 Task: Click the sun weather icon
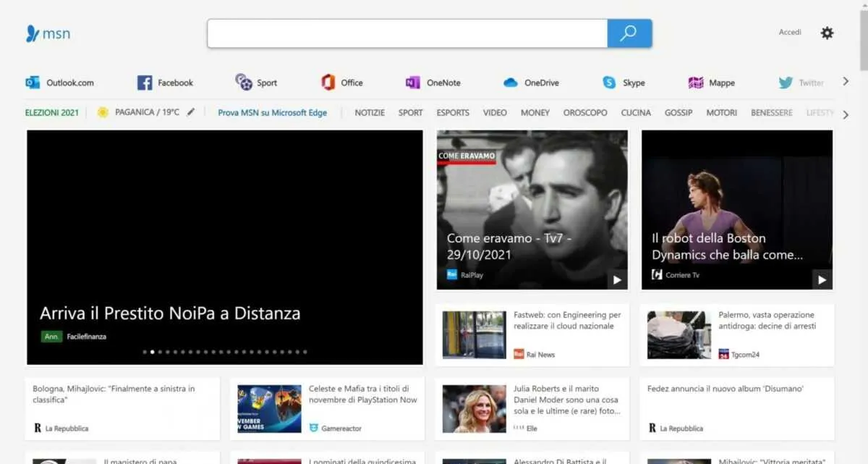coord(103,112)
